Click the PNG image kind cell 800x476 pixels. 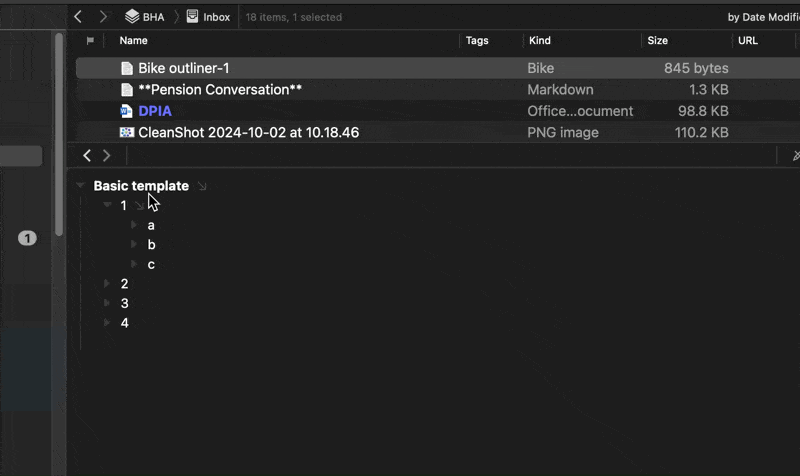[563, 132]
